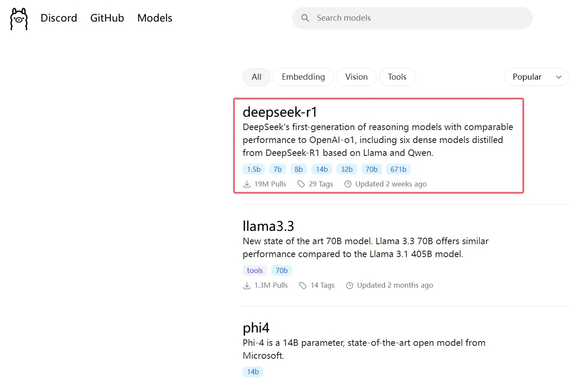588x379 pixels.
Task: Click the 7b size tag of deepseek-r1
Action: pos(277,169)
